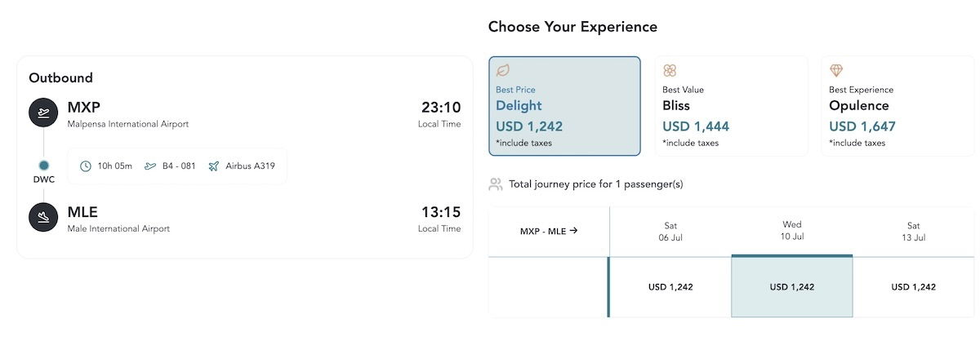Pick the USD 1,242 fare for 13 Jul

click(914, 287)
